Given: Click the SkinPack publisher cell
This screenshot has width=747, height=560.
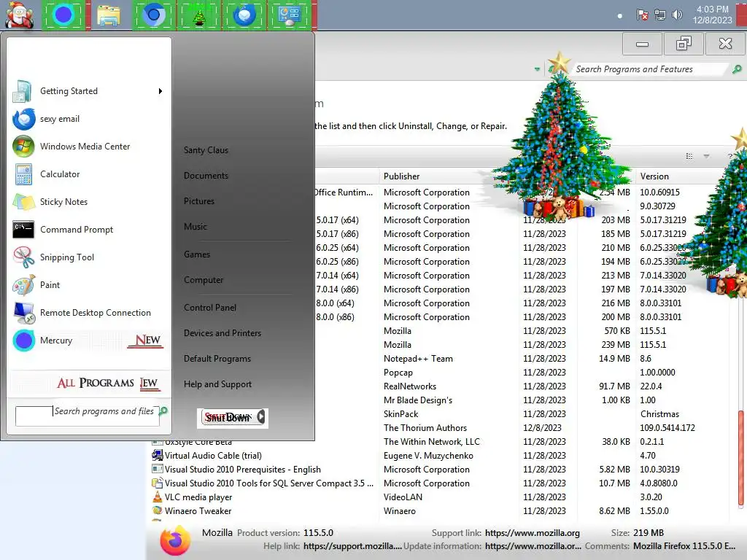Looking at the screenshot, I should click(x=400, y=414).
